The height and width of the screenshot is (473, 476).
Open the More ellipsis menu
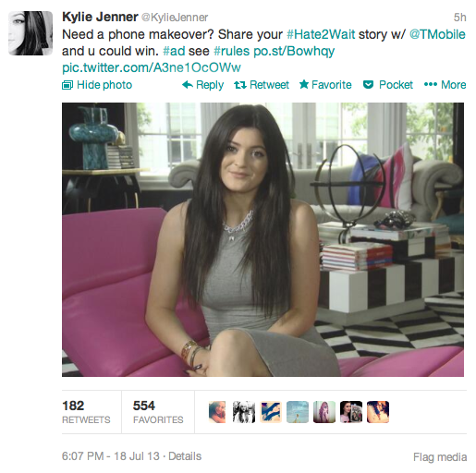pyautogui.click(x=431, y=84)
